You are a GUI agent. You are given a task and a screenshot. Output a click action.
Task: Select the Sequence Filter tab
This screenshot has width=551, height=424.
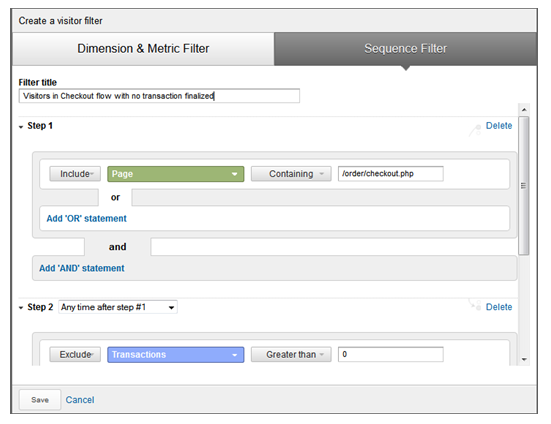pyautogui.click(x=406, y=49)
